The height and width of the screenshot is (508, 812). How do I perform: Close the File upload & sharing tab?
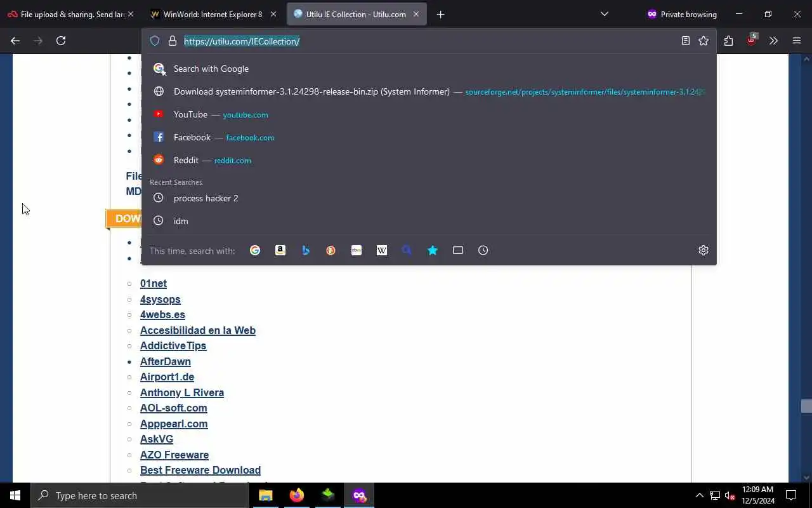tap(131, 14)
